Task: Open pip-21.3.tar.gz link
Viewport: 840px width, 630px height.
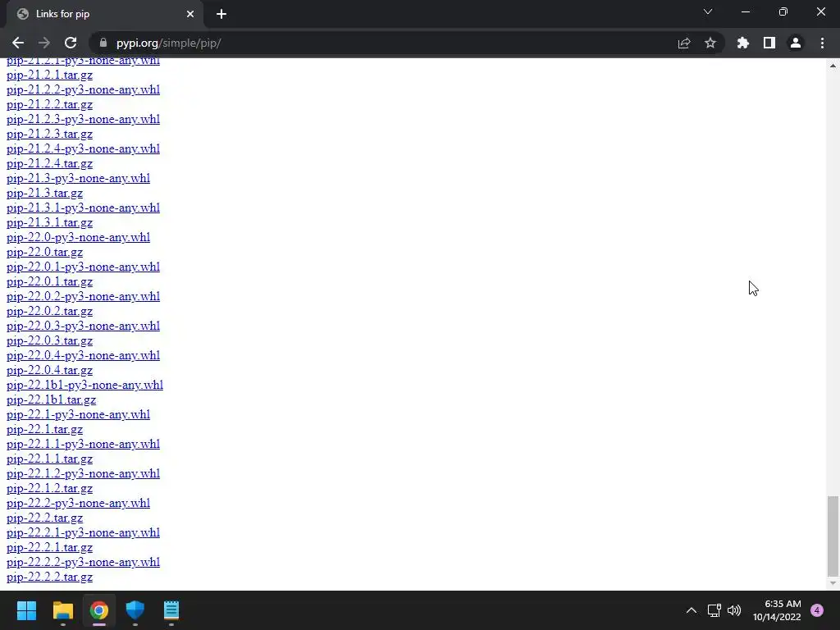Action: pyautogui.click(x=44, y=193)
